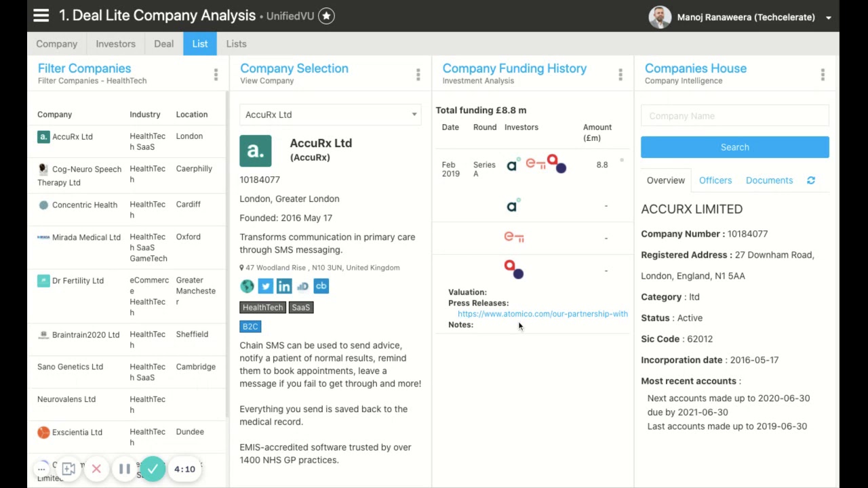Open the hamburger main menu
This screenshot has width=868, height=488.
[x=41, y=16]
